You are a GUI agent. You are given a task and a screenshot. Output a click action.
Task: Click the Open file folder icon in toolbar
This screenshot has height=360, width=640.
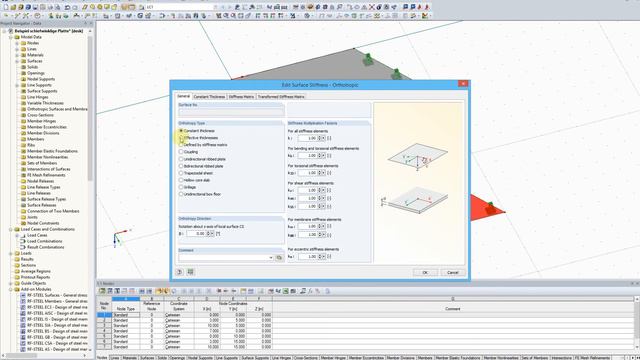click(13, 7)
